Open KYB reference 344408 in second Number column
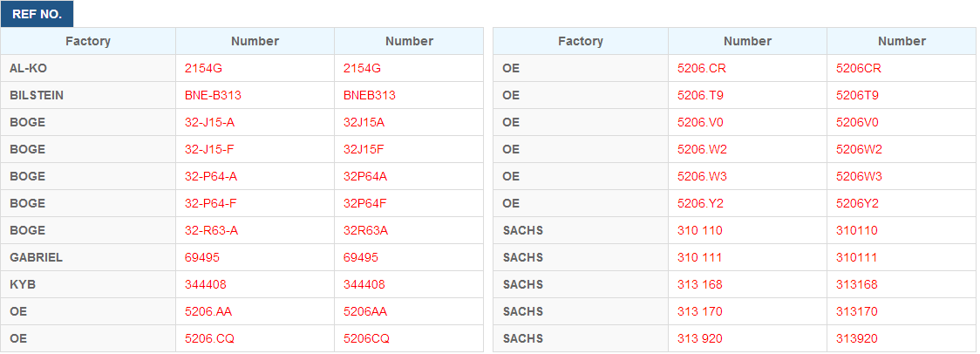This screenshot has width=980, height=354. (x=364, y=284)
